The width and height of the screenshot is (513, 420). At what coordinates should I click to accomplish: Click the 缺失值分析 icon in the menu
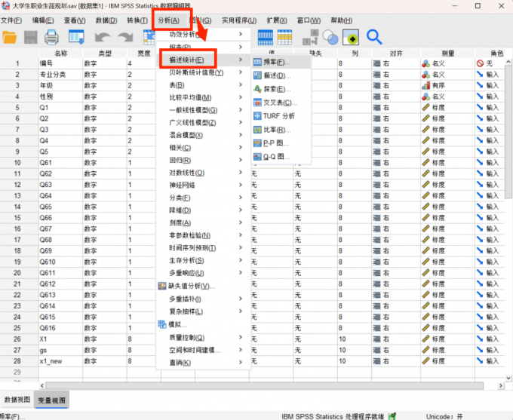click(162, 287)
